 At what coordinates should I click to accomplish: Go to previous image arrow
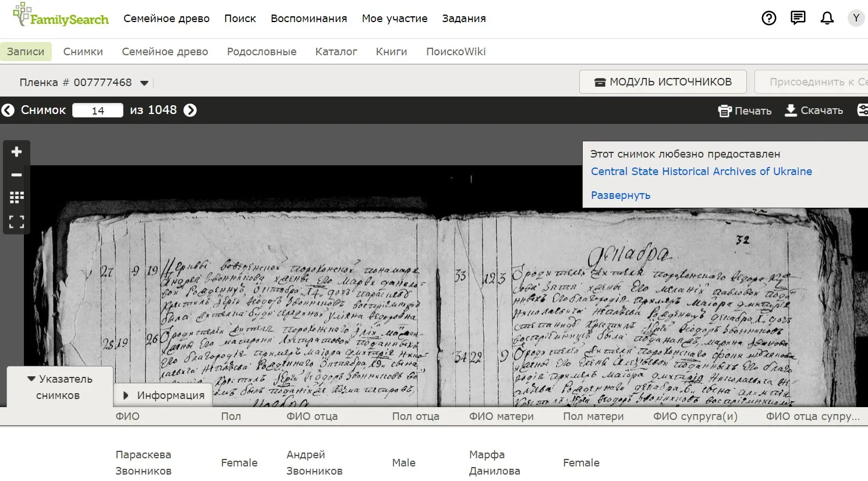coord(8,111)
